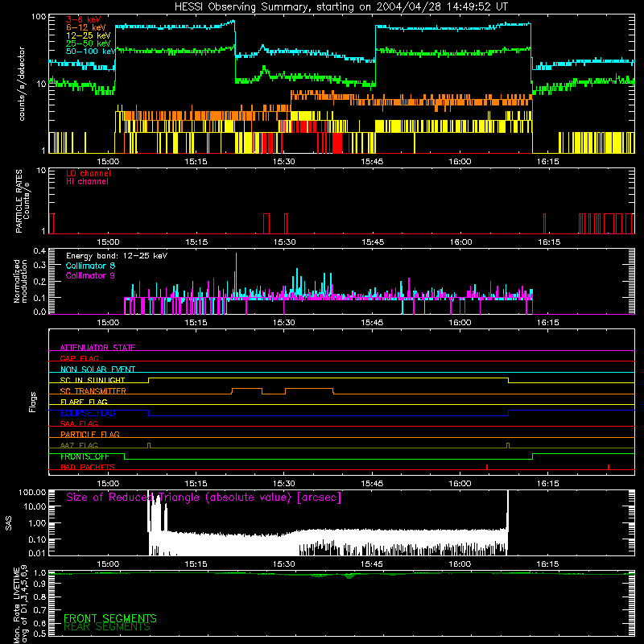Viewport: 644px width, 644px height.
Task: Select the 'HI channel' legend label
Action: pyautogui.click(x=87, y=182)
